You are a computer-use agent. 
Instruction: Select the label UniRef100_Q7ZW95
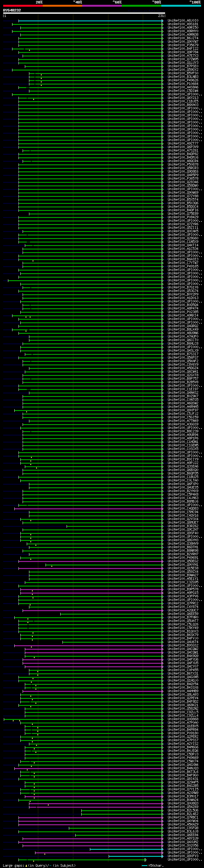pos(183,59)
